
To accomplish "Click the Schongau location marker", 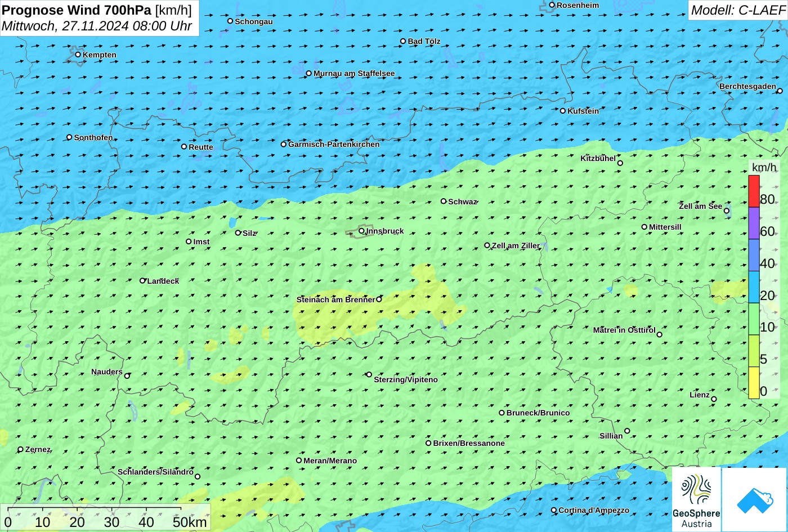I will coord(230,21).
